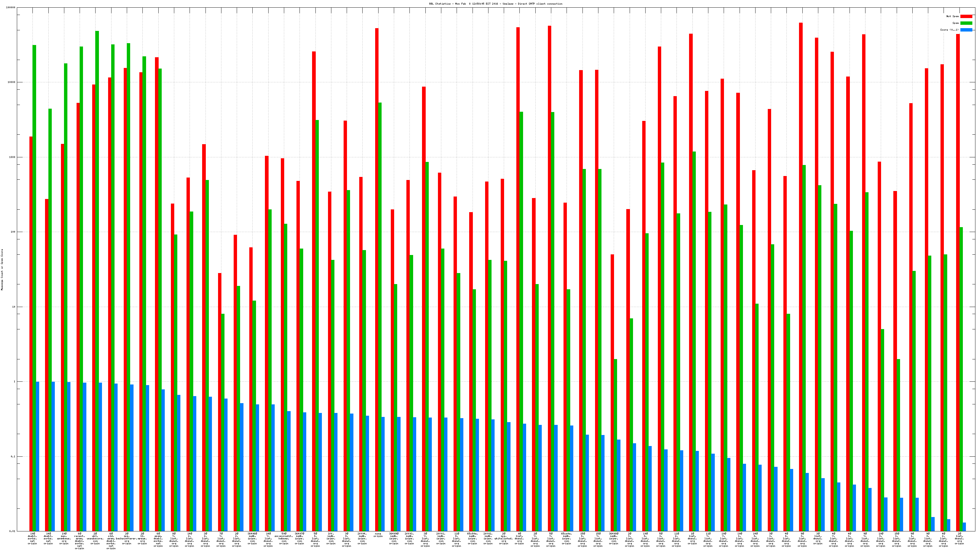Click the 12.apews.org origin axis label
This screenshot has width=980, height=551.
(x=142, y=538)
